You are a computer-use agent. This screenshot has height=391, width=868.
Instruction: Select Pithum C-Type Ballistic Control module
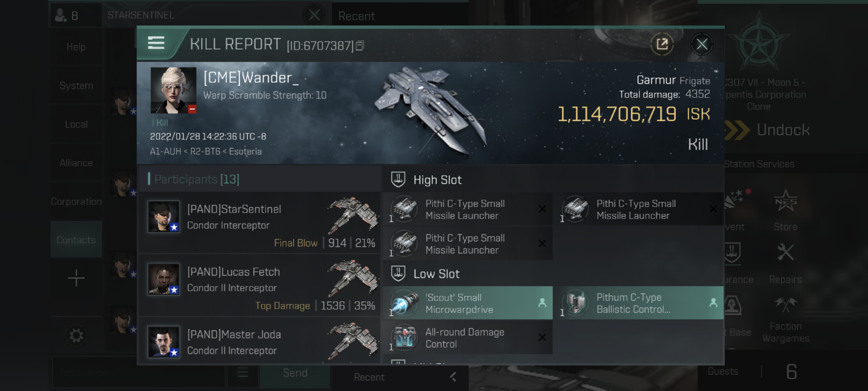point(639,303)
